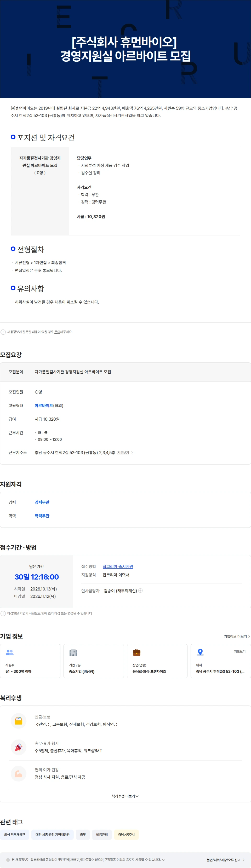Click the employee count people icon
251x868 pixels.
click(x=10, y=652)
